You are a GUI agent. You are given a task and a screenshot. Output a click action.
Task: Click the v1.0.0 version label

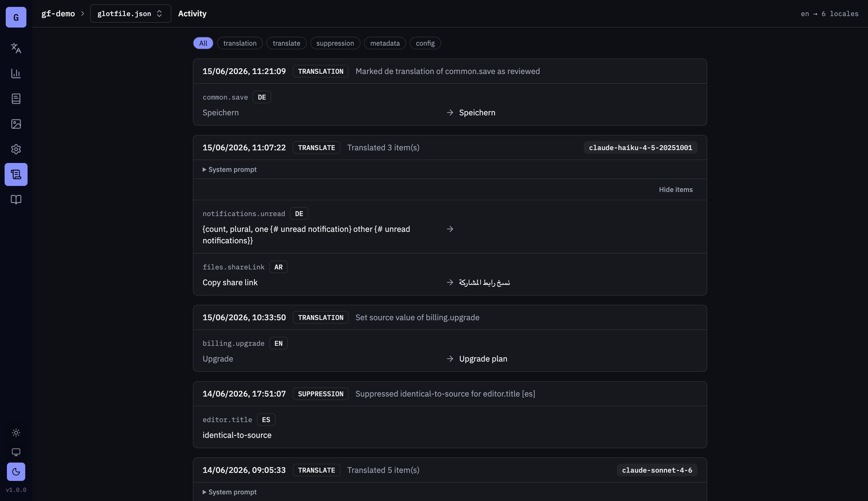16,490
